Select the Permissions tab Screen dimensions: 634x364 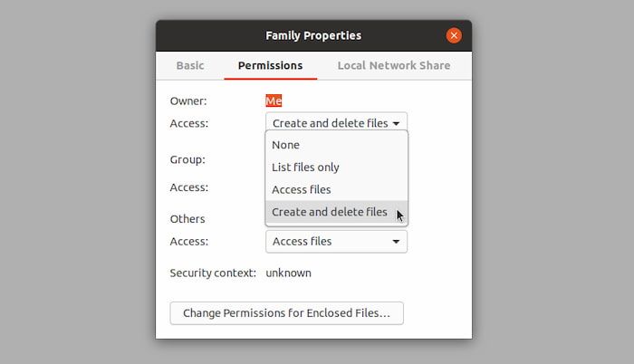tap(270, 65)
